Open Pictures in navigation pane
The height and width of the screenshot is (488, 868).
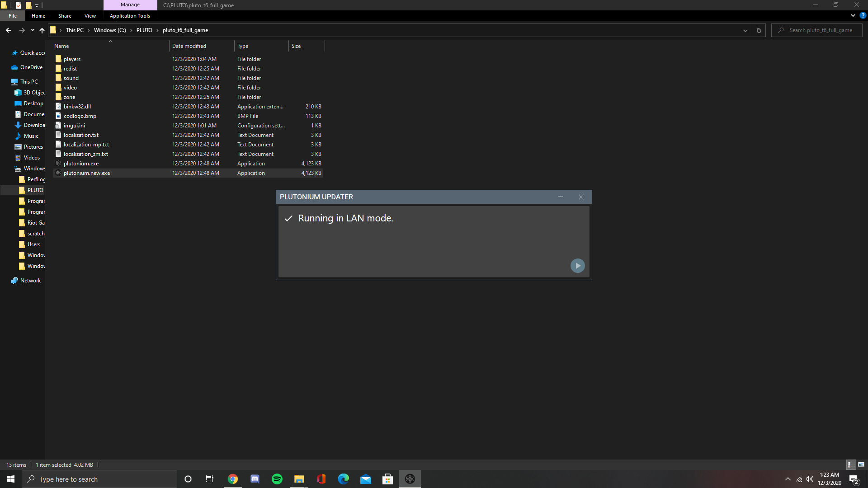[29, 147]
